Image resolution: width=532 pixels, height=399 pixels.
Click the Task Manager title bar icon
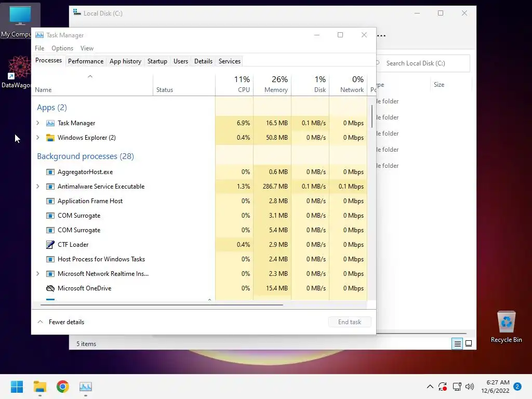[39, 35]
